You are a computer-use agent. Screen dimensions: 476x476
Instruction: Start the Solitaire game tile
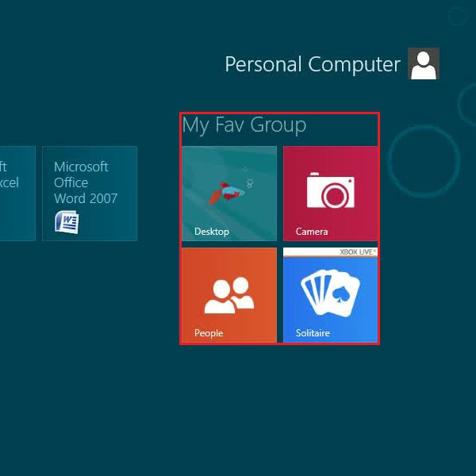click(x=330, y=295)
